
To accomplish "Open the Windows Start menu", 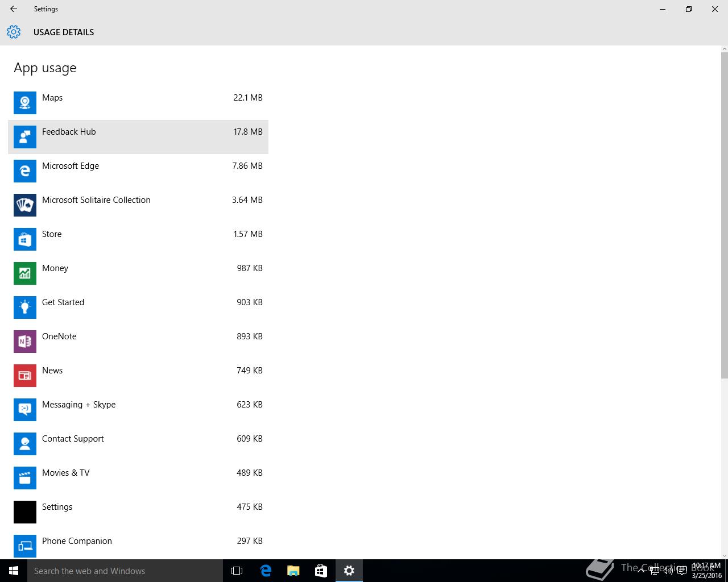I will tap(14, 571).
